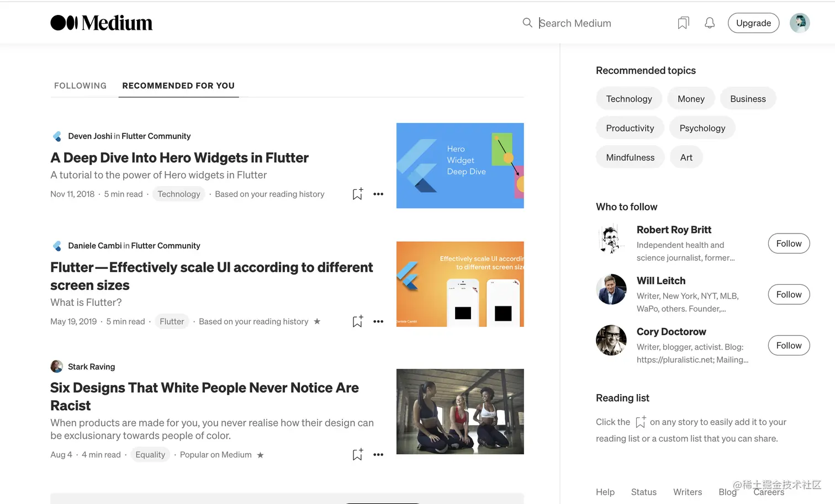The height and width of the screenshot is (504, 835).
Task: Bookmark the Six Designs article
Action: [x=357, y=454]
